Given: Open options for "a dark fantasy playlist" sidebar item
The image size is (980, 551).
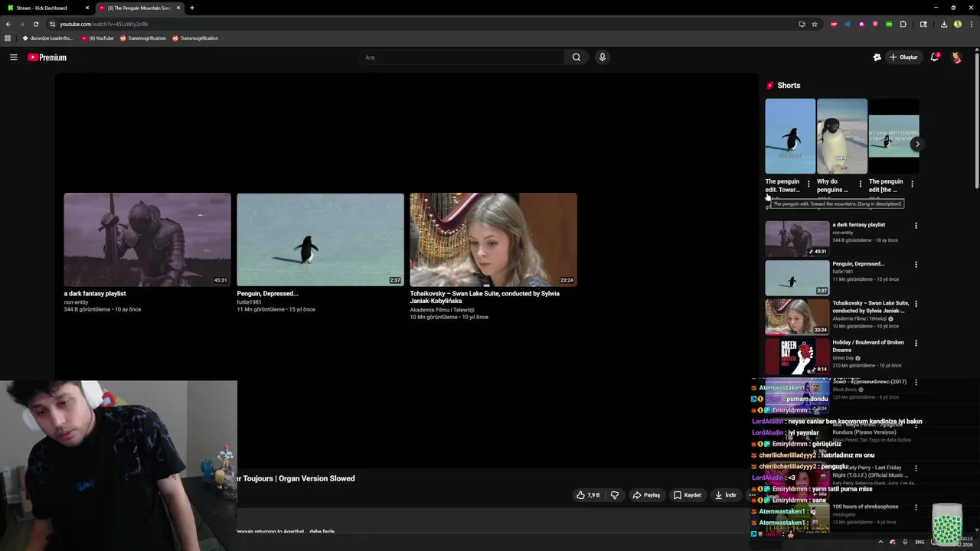Looking at the screenshot, I should tap(916, 226).
